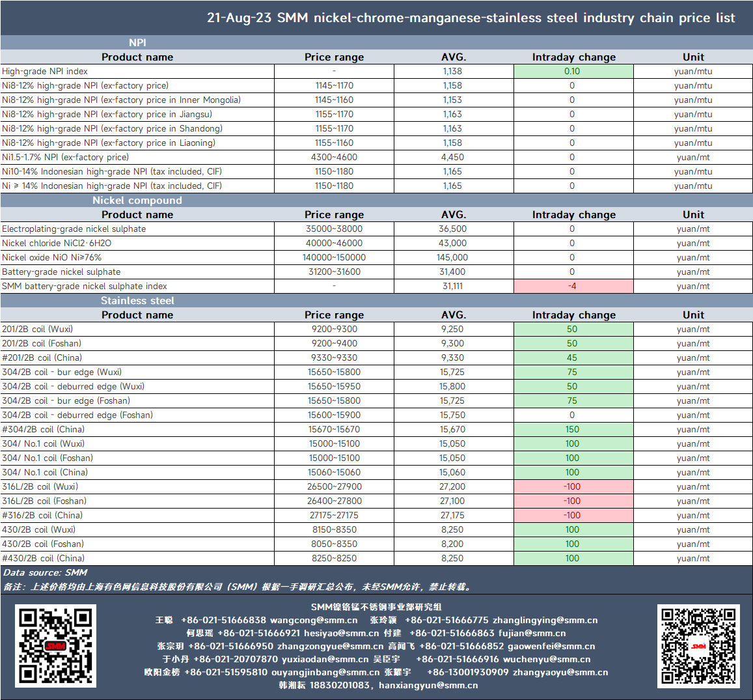Select the Nickel compound section header

pyautogui.click(x=137, y=201)
